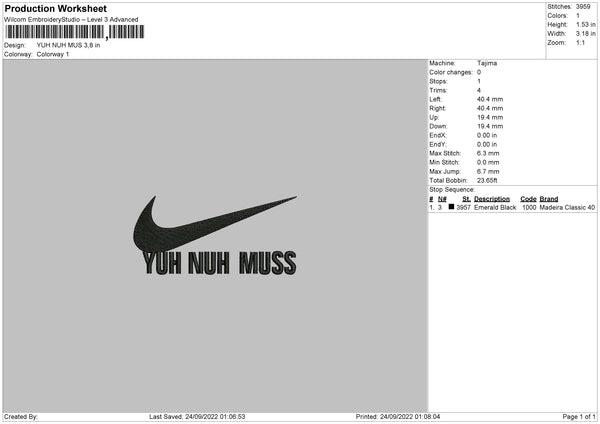Image resolution: width=600 pixels, height=424 pixels.
Task: Click the Total Bobbin value 23.65ft
Action: tap(487, 180)
